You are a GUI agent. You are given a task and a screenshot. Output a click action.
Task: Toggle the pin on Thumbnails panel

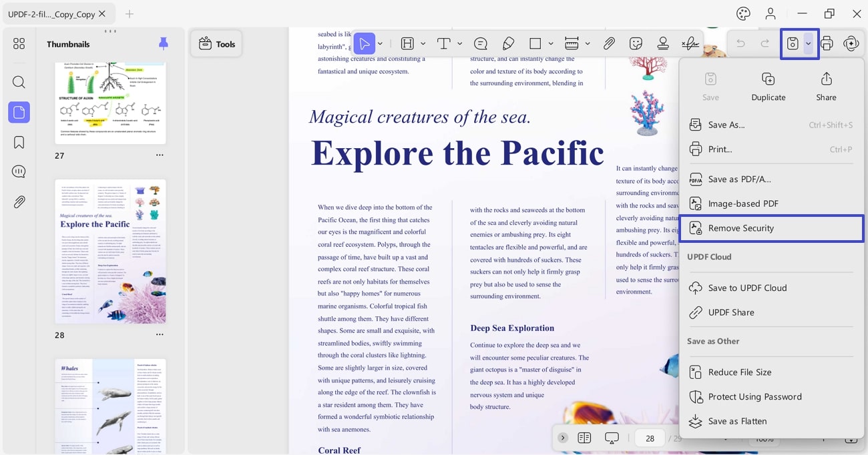tap(164, 44)
